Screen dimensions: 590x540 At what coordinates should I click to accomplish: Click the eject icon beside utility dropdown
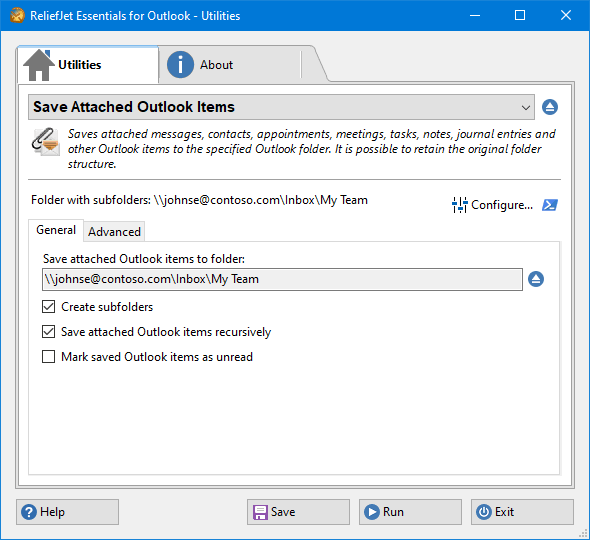click(x=550, y=107)
